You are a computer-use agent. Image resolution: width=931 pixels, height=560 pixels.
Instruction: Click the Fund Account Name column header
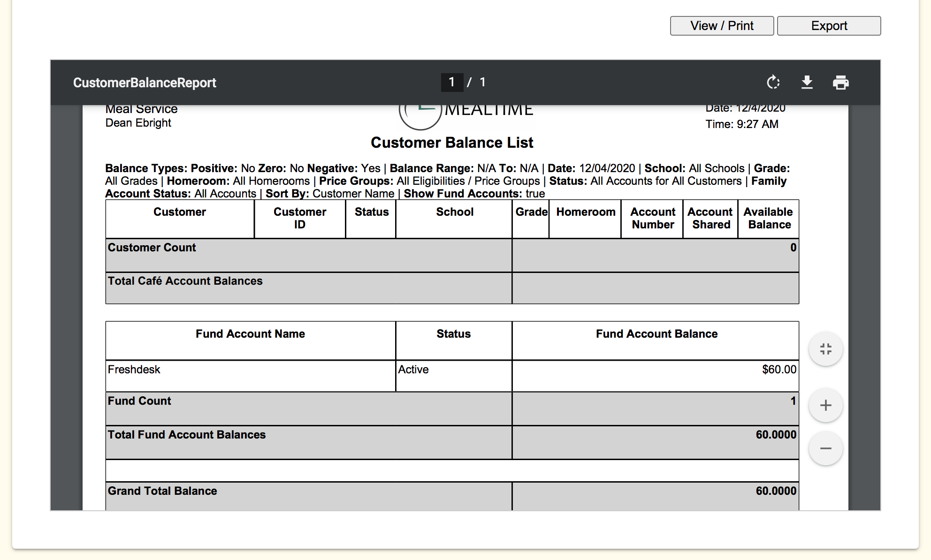click(250, 334)
